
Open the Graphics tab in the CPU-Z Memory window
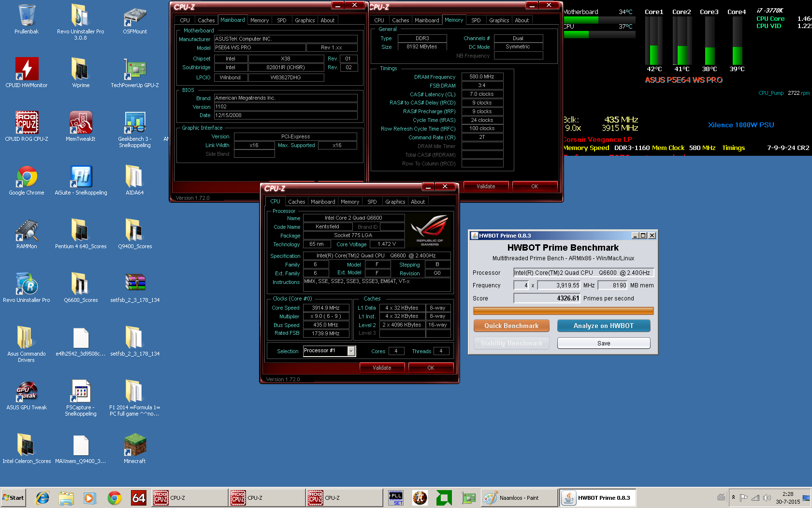click(499, 20)
